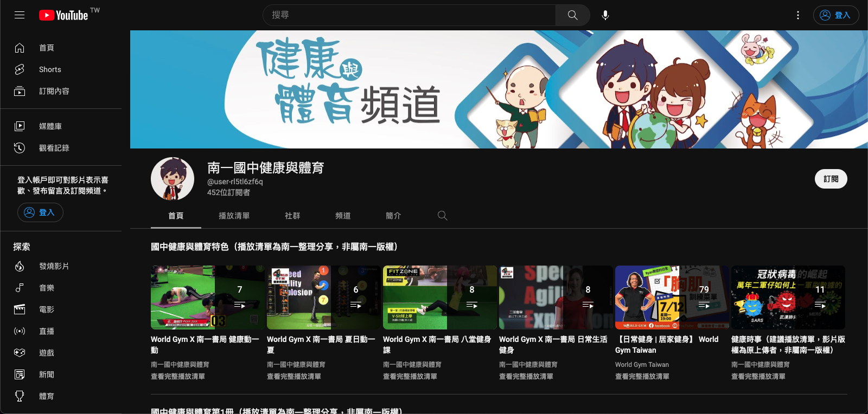Click the top-right sign-in (登入) button
868x414 pixels.
(835, 15)
